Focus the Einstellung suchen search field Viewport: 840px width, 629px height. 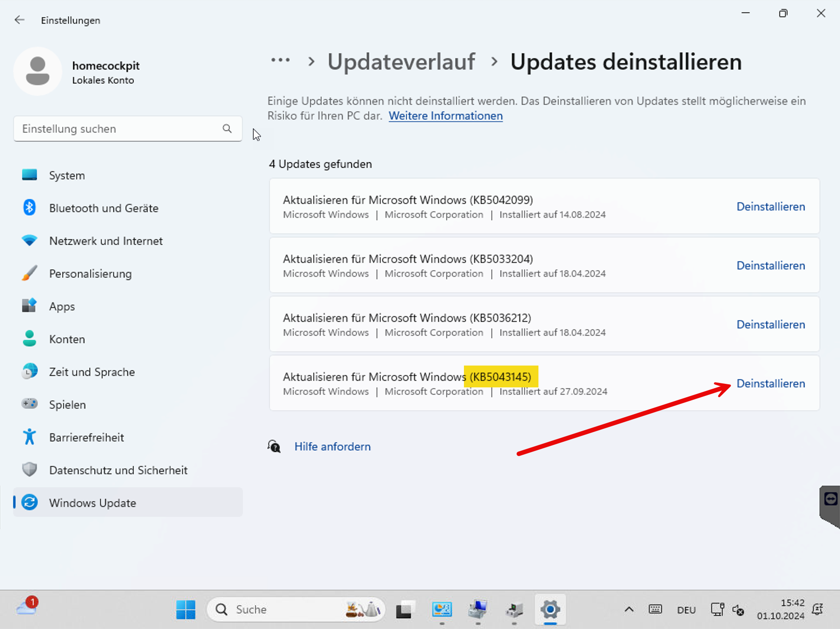[x=118, y=129]
